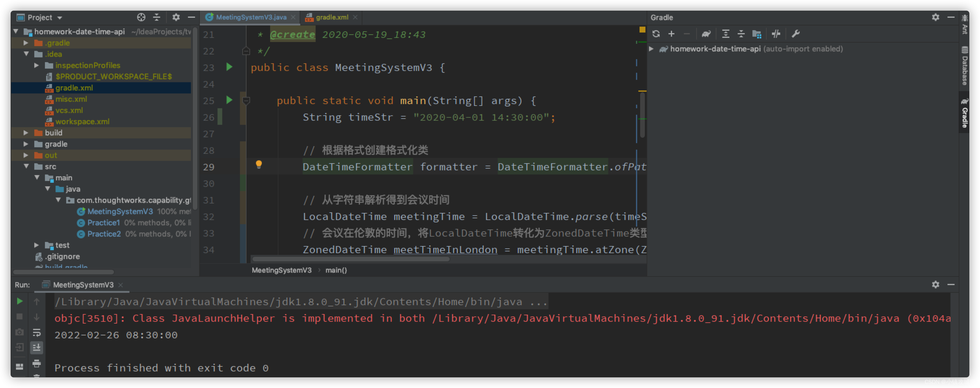Click the Gradle refresh/reimport icon

656,34
